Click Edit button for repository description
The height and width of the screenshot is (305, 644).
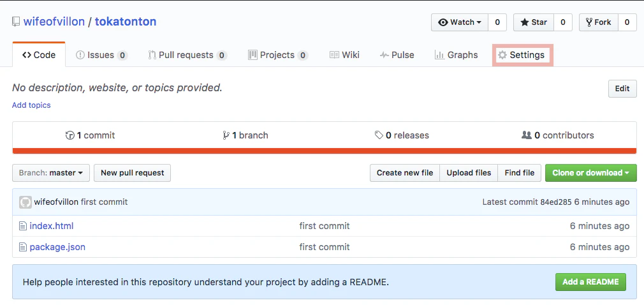click(x=622, y=89)
